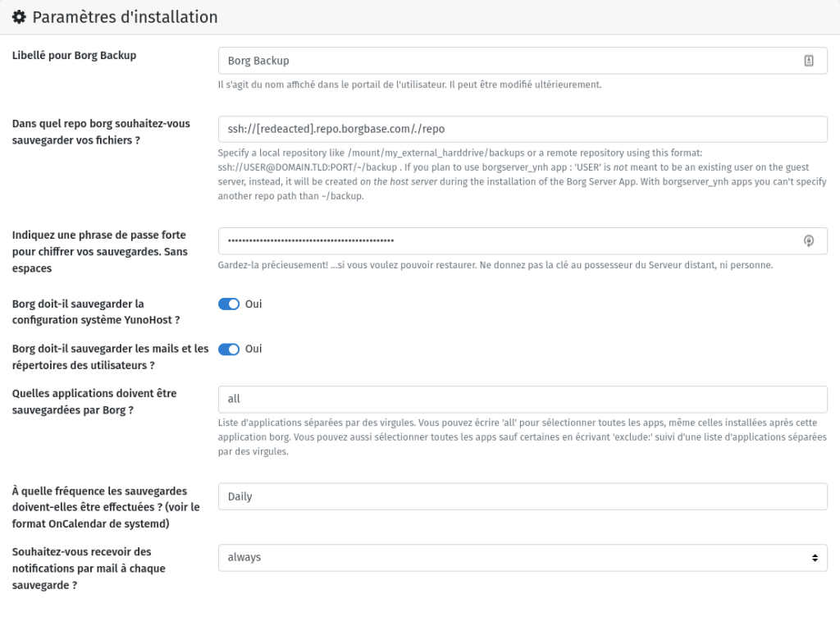Toggle the mails and user directories backup switch
This screenshot has height=617, width=840.
229,350
